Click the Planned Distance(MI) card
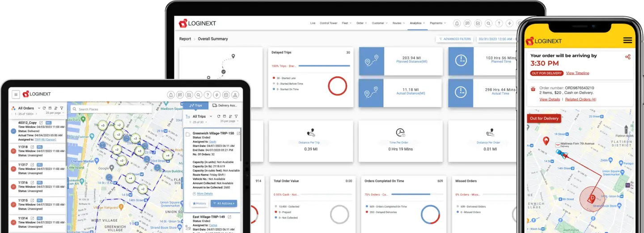 click(401, 61)
